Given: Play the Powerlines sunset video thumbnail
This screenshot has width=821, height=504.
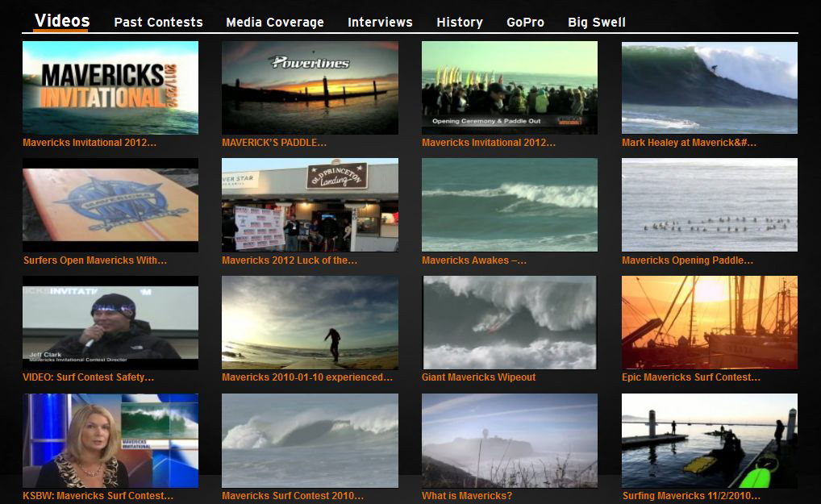Looking at the screenshot, I should 310,88.
